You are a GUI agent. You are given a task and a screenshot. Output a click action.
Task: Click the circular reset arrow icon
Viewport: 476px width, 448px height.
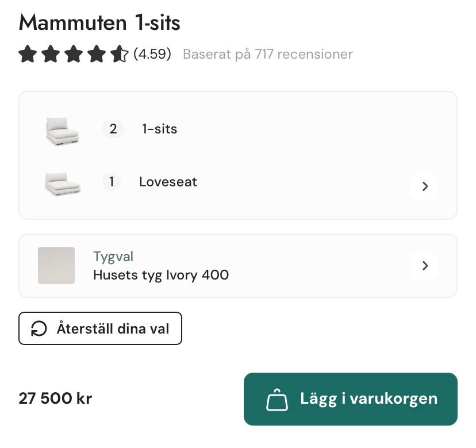point(39,329)
